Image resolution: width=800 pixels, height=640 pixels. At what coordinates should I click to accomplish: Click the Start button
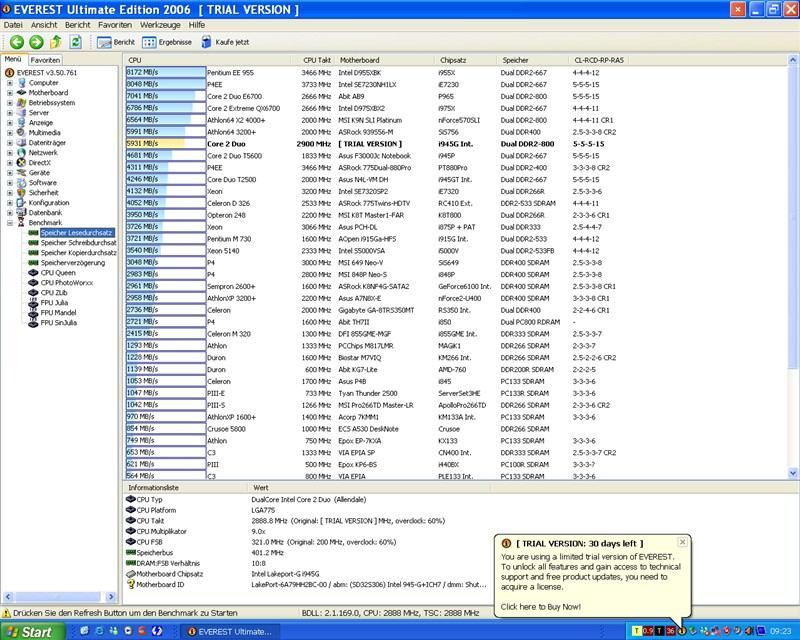coord(33,632)
